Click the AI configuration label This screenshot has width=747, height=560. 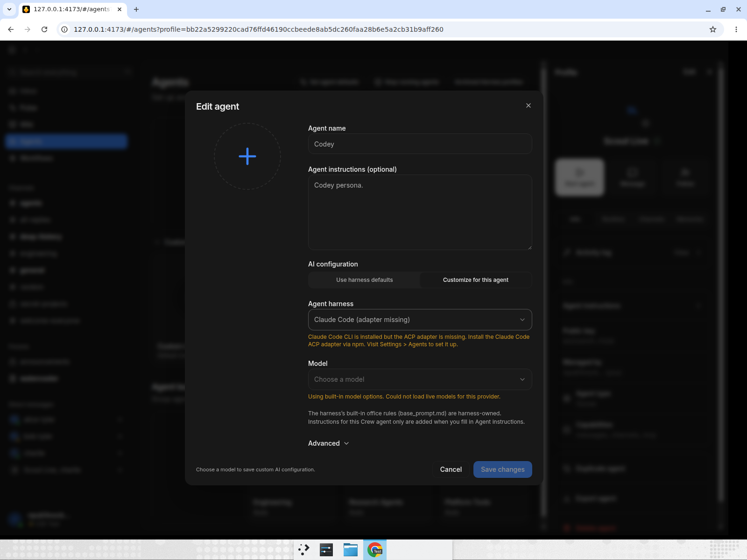[333, 264]
